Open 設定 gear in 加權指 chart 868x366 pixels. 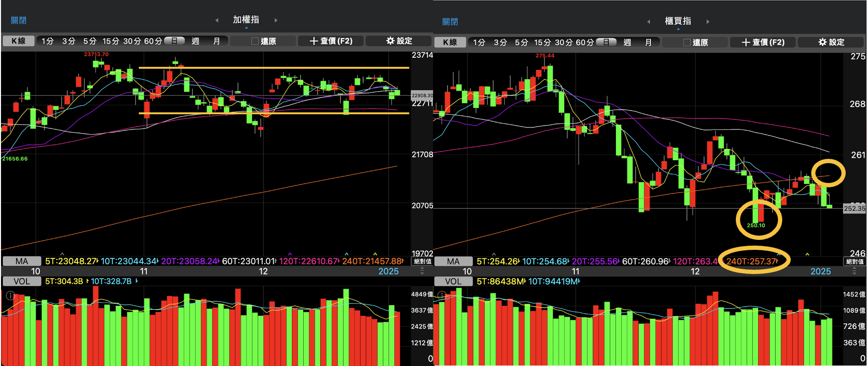click(398, 41)
